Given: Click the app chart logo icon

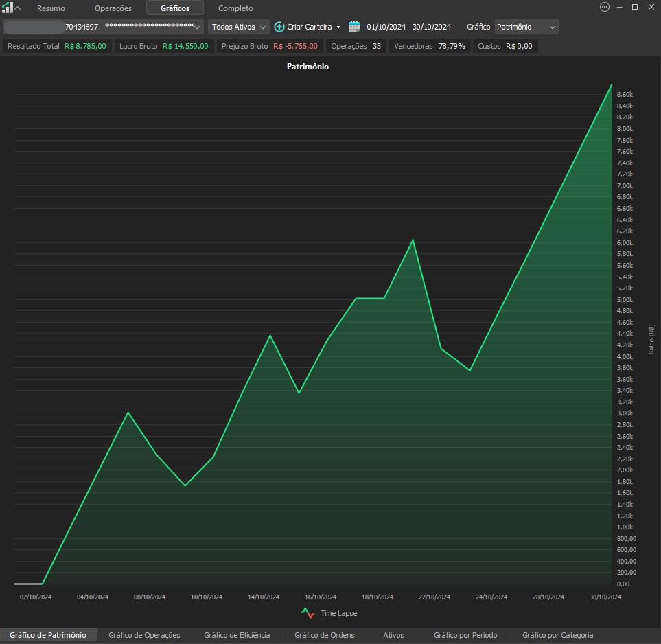Looking at the screenshot, I should point(7,8).
